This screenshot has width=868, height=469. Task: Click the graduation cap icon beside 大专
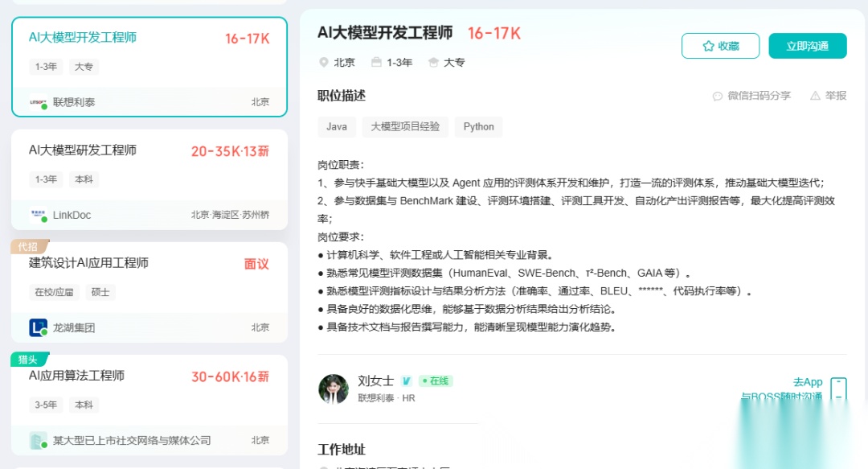click(433, 62)
